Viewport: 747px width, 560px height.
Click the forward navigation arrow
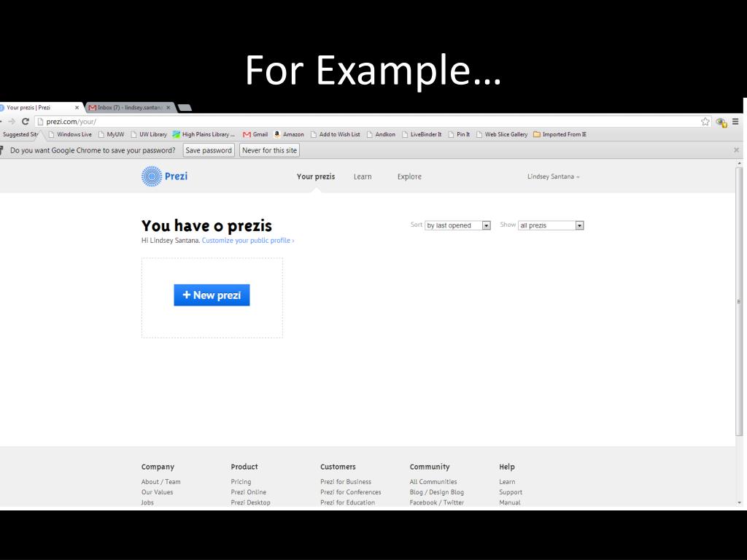[x=12, y=122]
